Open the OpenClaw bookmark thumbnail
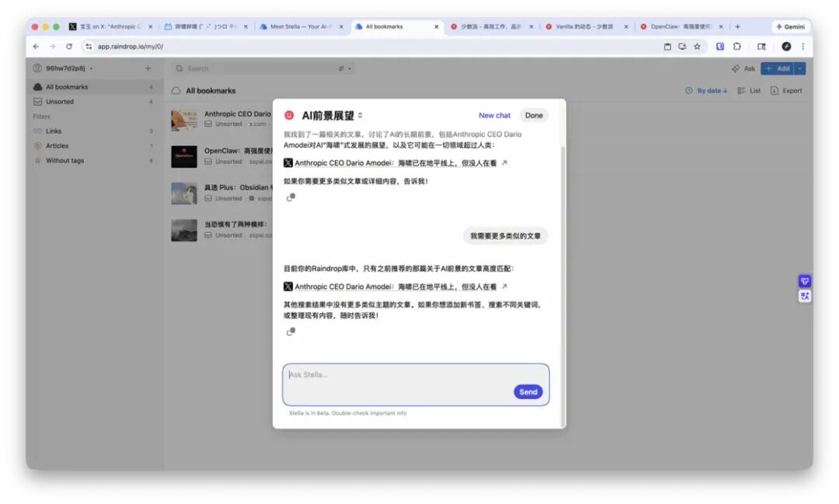839x504 pixels. 184,156
